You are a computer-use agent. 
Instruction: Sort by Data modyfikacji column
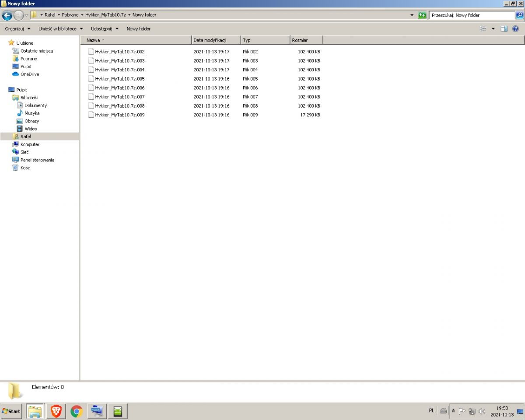point(216,40)
